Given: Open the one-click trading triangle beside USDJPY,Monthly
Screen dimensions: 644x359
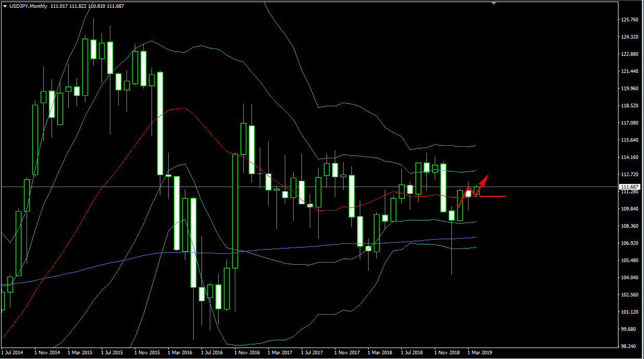Looking at the screenshot, I should click(x=5, y=6).
